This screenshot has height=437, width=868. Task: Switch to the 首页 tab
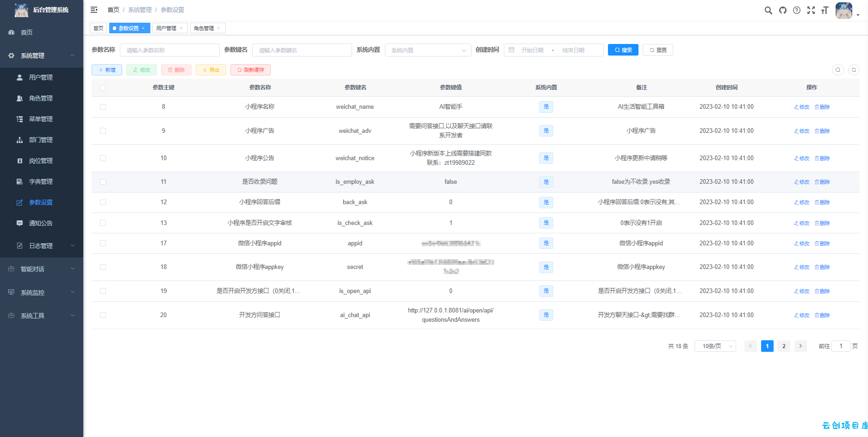[x=99, y=28]
